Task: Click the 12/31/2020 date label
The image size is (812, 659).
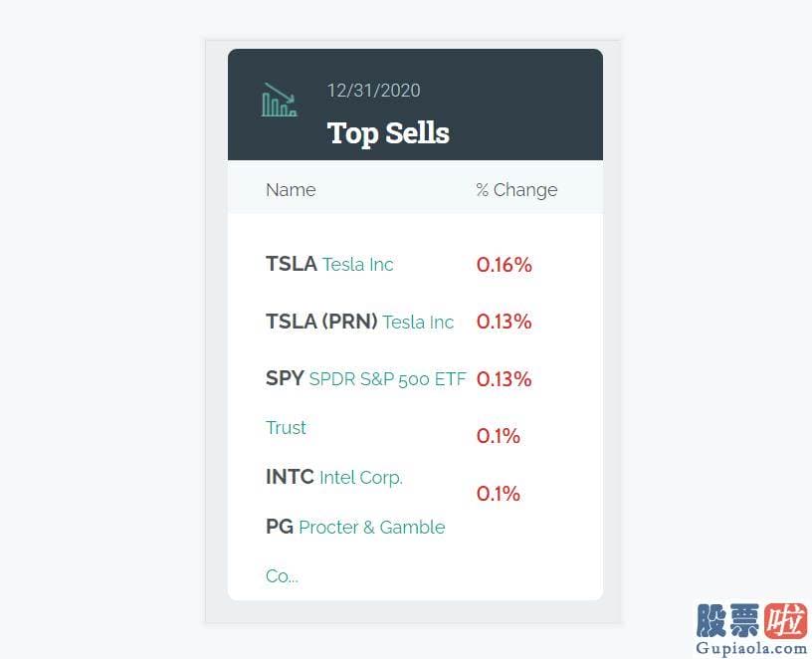Action: click(373, 91)
